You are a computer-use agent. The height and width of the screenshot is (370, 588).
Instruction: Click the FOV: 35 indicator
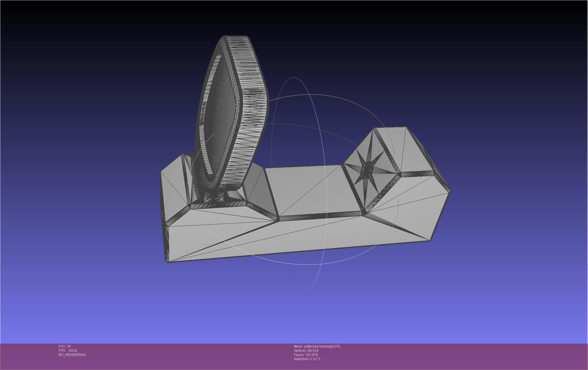tap(65, 346)
